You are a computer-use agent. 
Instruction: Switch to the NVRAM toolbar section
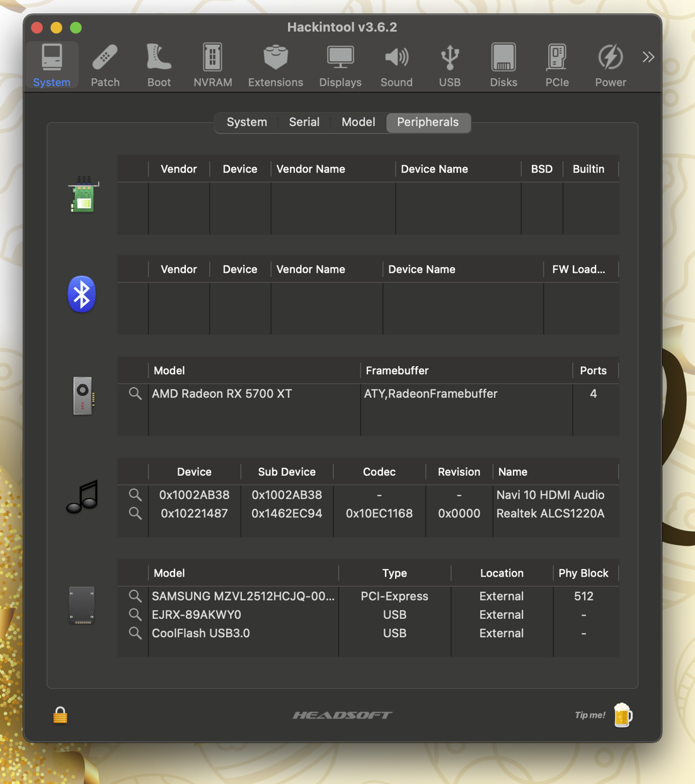[212, 66]
